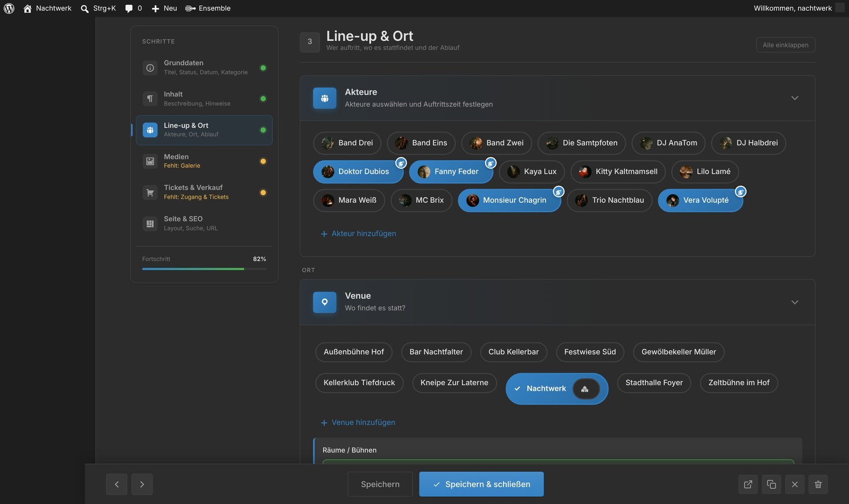849x504 pixels.
Task: Click the edit badge on Fanny Feder
Action: pos(491,163)
